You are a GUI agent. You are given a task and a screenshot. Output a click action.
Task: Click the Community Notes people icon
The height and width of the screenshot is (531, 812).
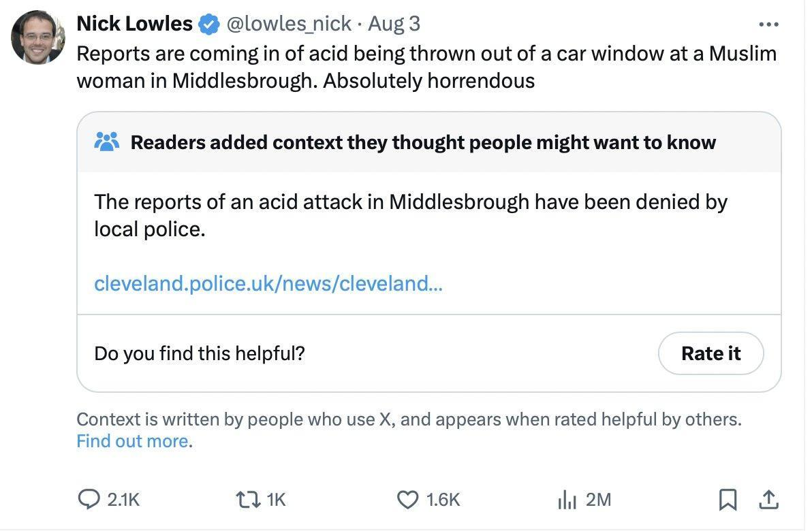[107, 142]
